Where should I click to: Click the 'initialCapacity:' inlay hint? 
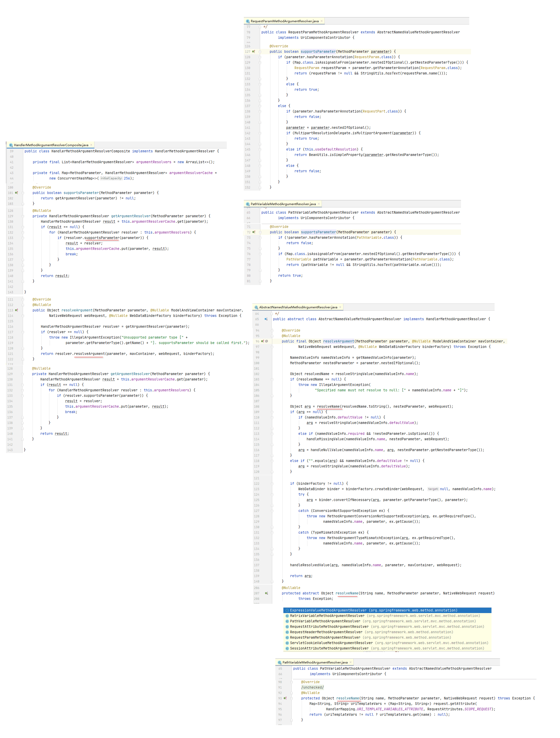[x=111, y=178]
